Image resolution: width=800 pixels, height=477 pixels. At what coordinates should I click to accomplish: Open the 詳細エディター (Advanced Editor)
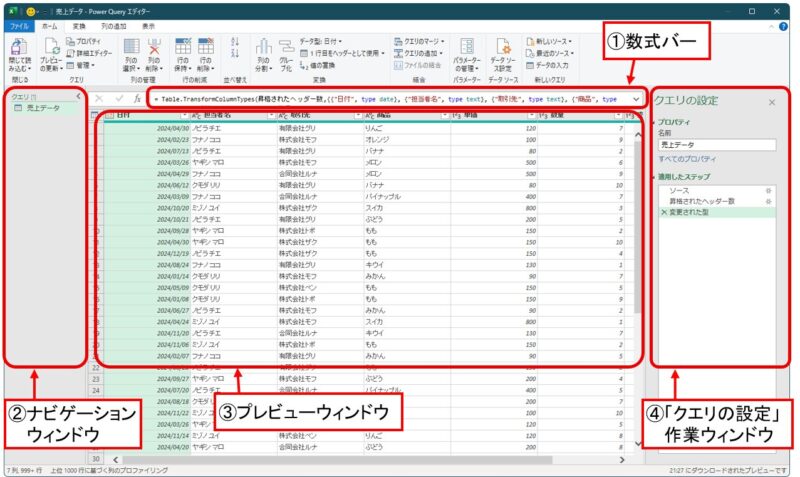pos(89,53)
